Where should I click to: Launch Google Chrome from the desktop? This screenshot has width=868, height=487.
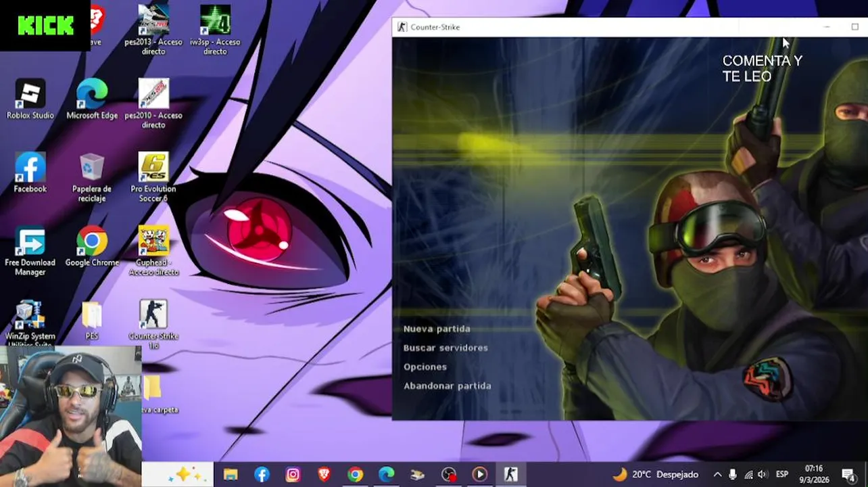92,246
